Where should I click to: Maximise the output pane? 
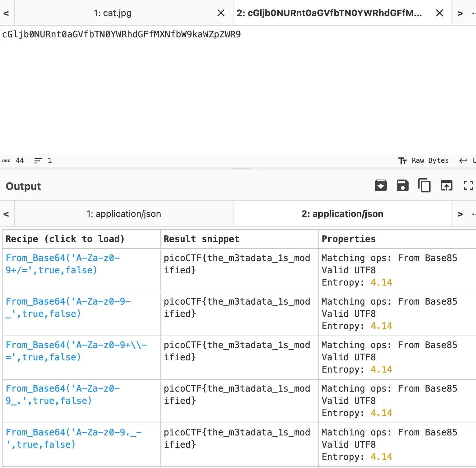pyautogui.click(x=468, y=186)
